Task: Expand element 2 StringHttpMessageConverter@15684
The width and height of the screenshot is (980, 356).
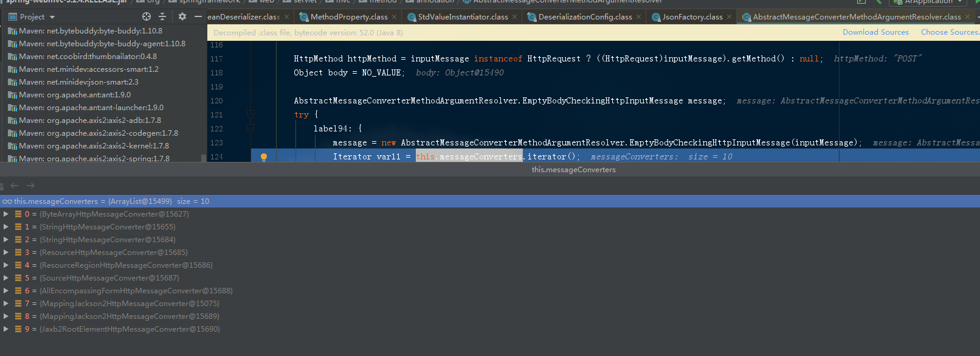Action: (5, 240)
